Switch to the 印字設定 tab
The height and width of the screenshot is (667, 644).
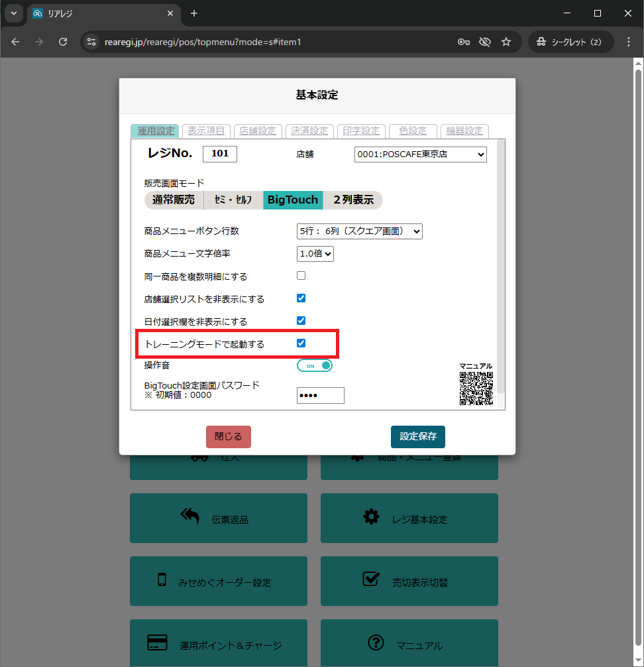361,131
